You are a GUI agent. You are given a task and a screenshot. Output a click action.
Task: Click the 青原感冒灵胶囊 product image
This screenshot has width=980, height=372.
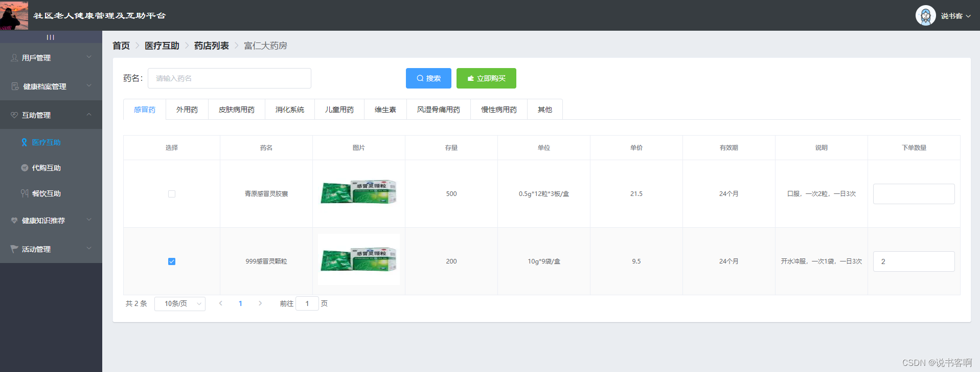359,192
